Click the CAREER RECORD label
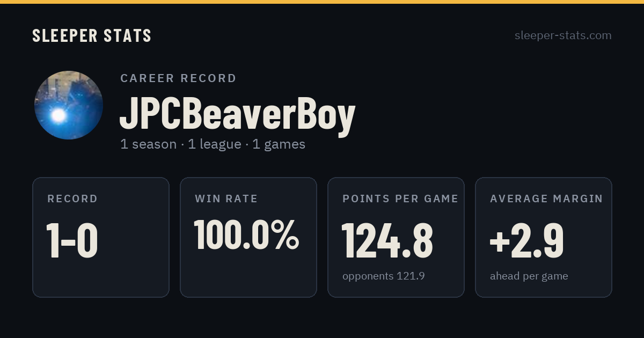 (x=178, y=78)
